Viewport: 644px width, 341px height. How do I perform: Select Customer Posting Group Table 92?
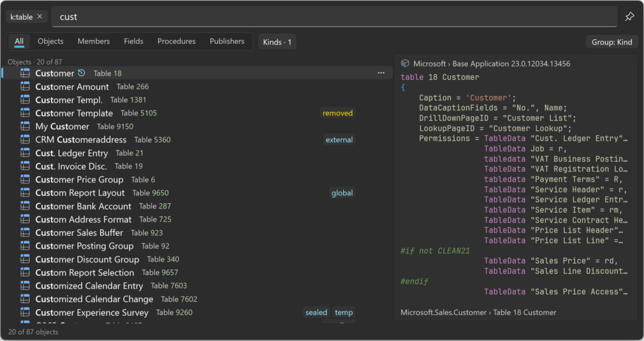[197, 246]
